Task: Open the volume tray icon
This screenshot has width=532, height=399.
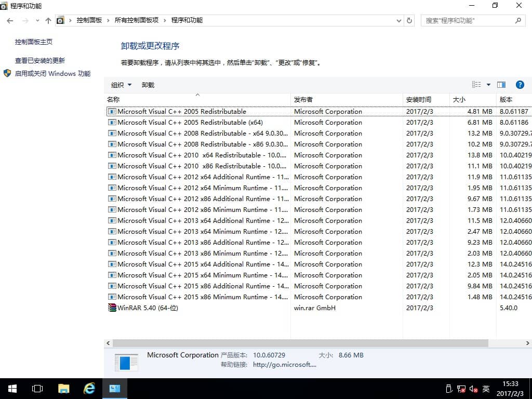Action: [x=474, y=389]
